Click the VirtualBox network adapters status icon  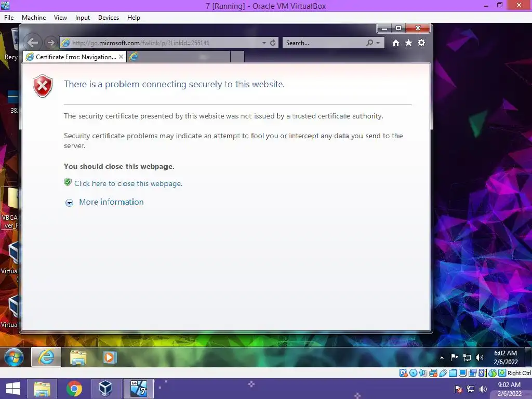[x=433, y=373]
